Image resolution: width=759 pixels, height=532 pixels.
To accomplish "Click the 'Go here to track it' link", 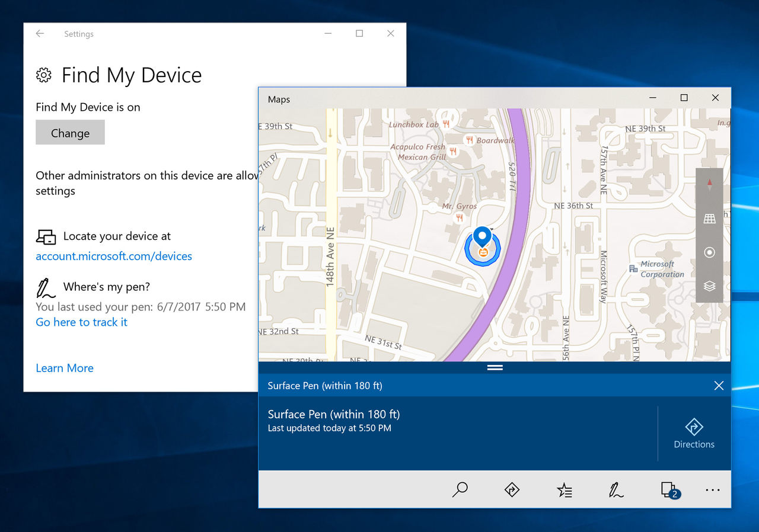I will (81, 322).
